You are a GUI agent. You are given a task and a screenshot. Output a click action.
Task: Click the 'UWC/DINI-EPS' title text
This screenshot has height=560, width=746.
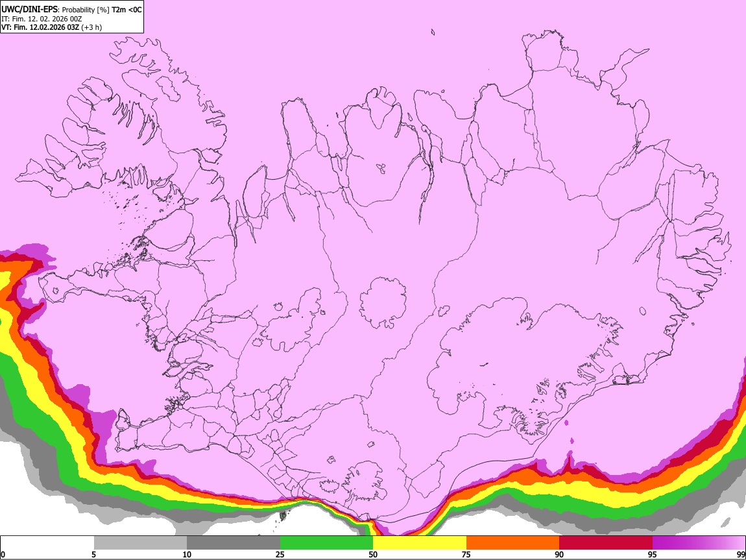coord(29,10)
